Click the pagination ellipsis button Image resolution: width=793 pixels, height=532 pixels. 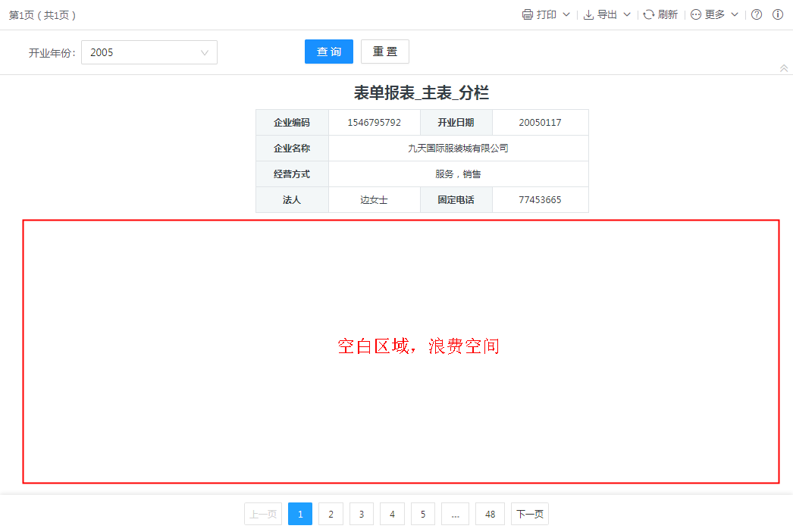click(455, 514)
